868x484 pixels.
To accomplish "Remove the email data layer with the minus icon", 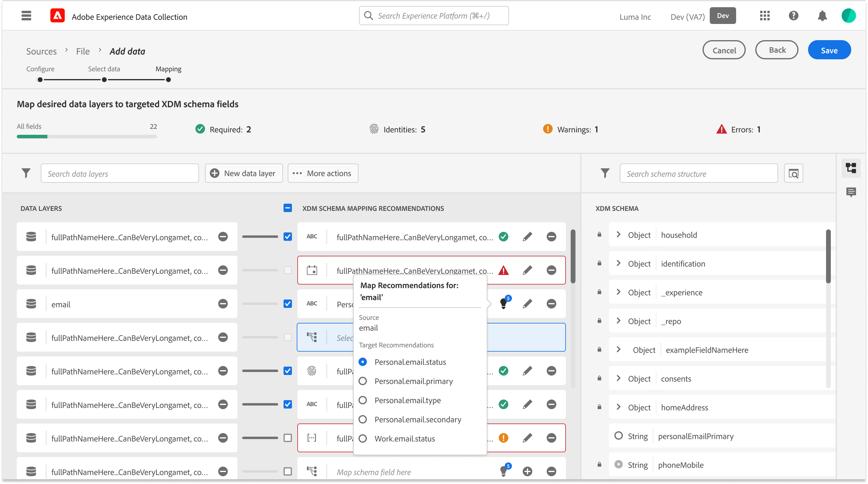I will 223,304.
